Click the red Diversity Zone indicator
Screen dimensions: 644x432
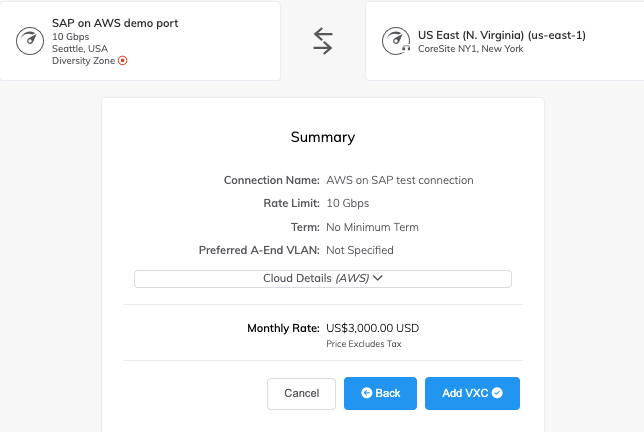pyautogui.click(x=122, y=61)
